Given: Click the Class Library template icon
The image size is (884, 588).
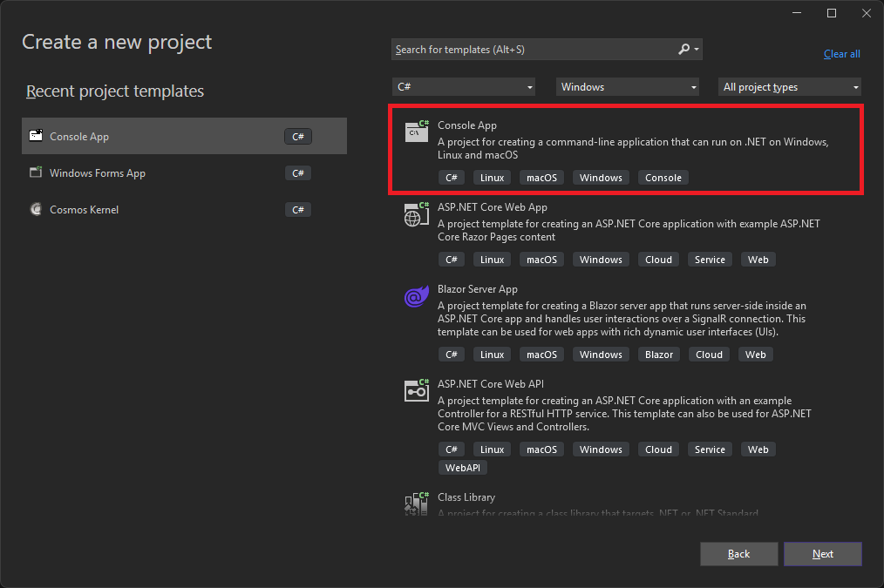Looking at the screenshot, I should 417,503.
